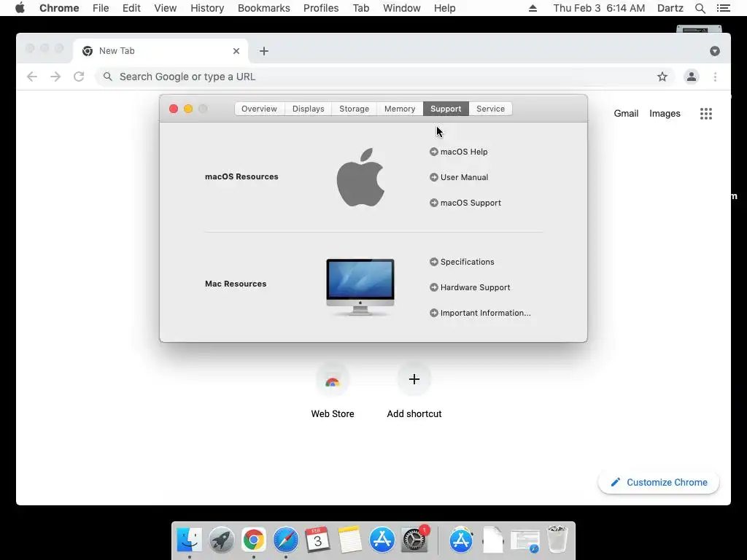
Task: Open the Web Store shortcut
Action: click(x=333, y=391)
